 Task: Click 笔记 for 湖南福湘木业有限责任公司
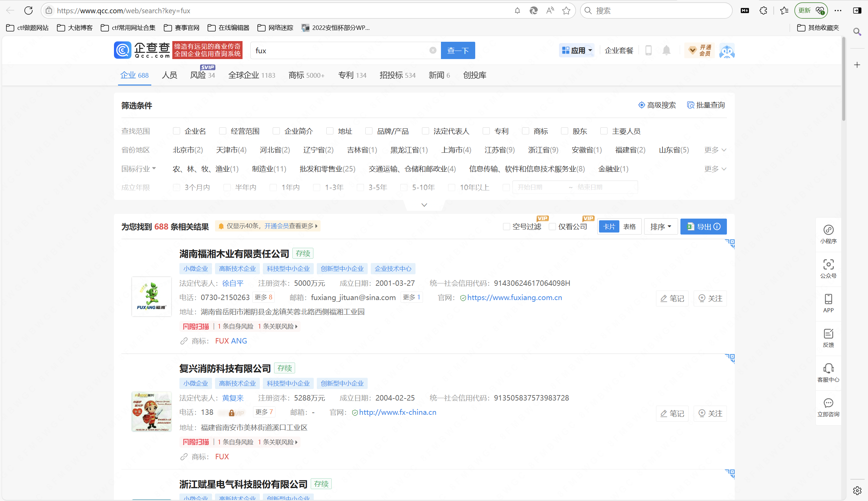(672, 298)
